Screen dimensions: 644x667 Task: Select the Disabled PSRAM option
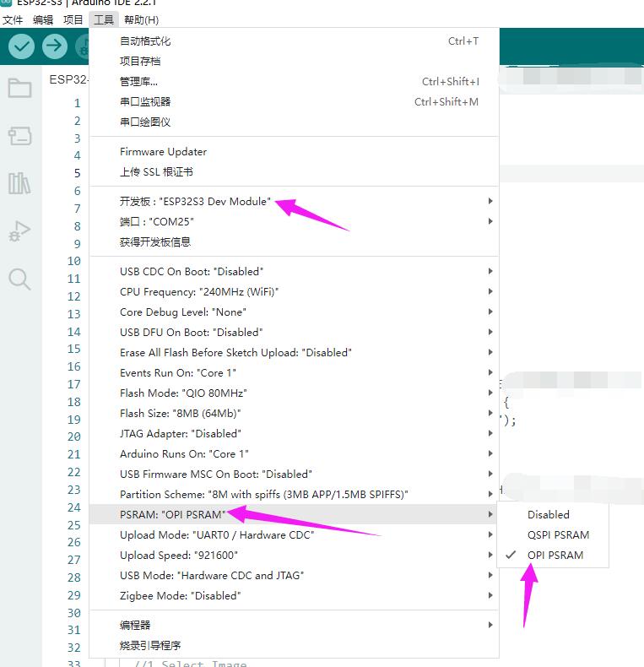548,514
